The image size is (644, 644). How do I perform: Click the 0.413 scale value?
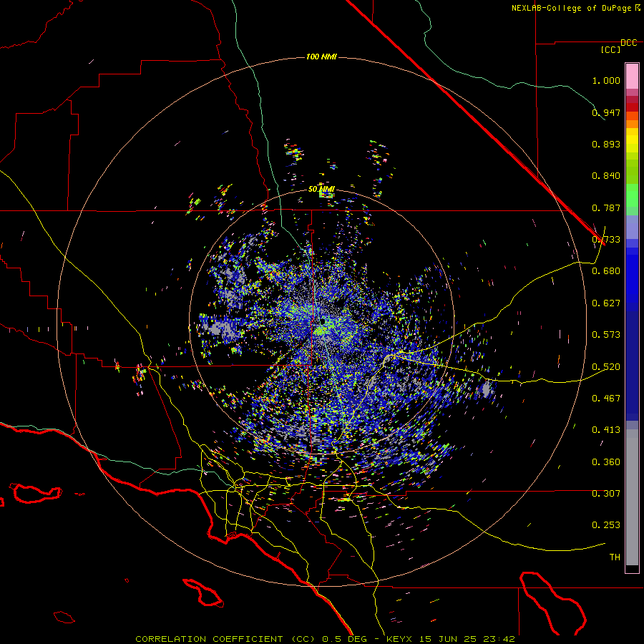606,430
